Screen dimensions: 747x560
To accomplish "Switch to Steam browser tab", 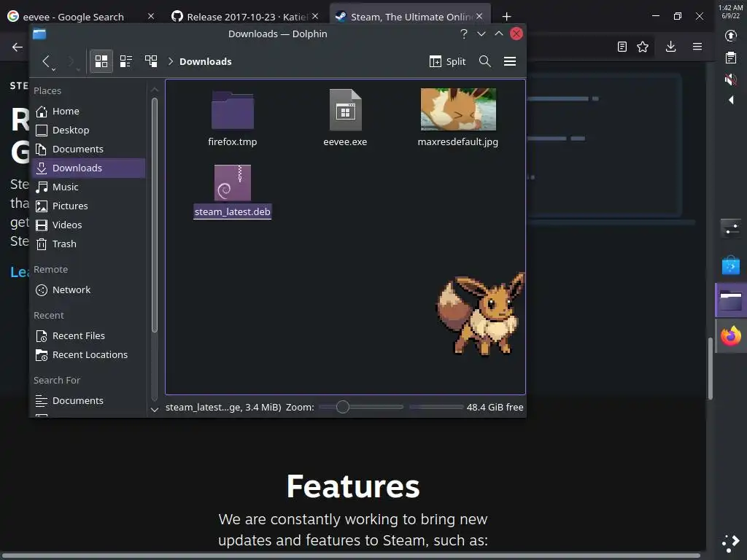I will point(411,17).
